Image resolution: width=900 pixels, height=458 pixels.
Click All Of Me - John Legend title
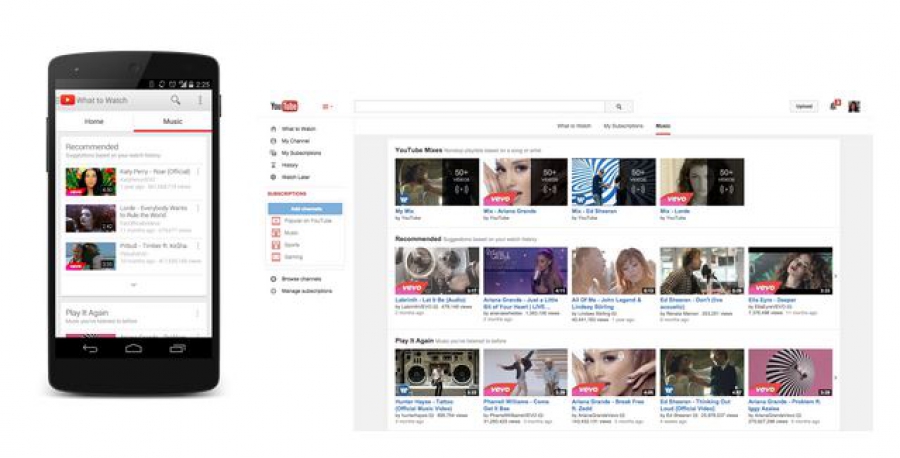(607, 303)
